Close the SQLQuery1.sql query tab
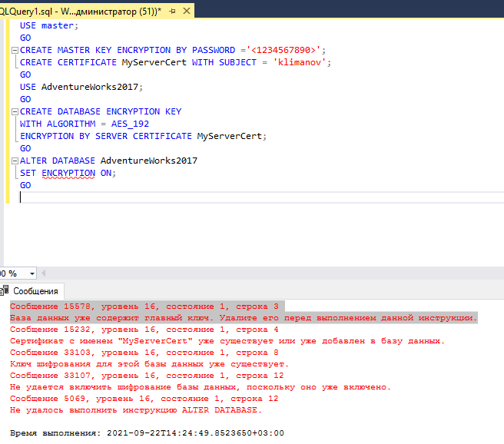The image size is (504, 444). coord(187,12)
